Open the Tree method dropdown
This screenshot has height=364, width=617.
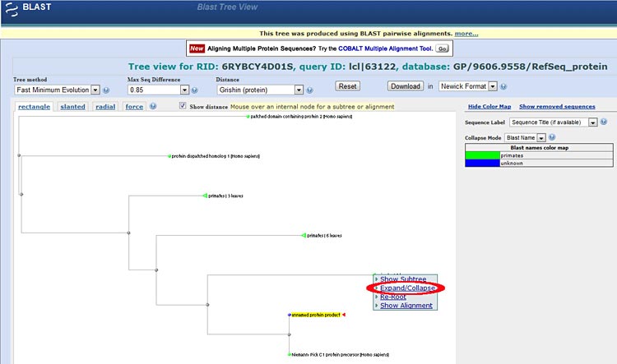pyautogui.click(x=57, y=90)
